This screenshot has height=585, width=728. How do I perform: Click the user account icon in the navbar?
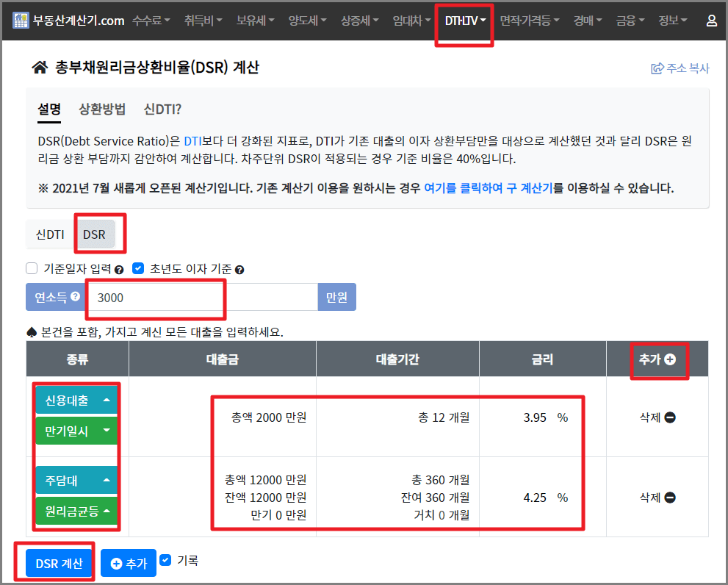711,21
